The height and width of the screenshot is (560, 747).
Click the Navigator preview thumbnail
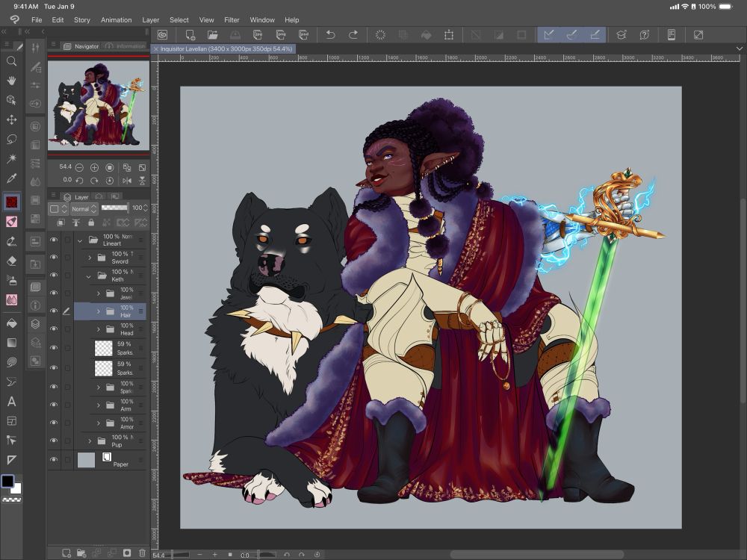(99, 105)
